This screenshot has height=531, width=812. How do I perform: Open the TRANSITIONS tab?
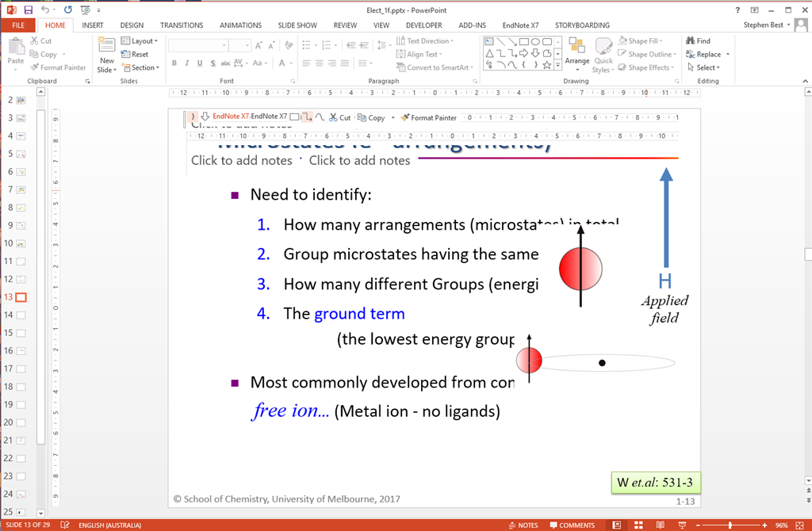(182, 25)
